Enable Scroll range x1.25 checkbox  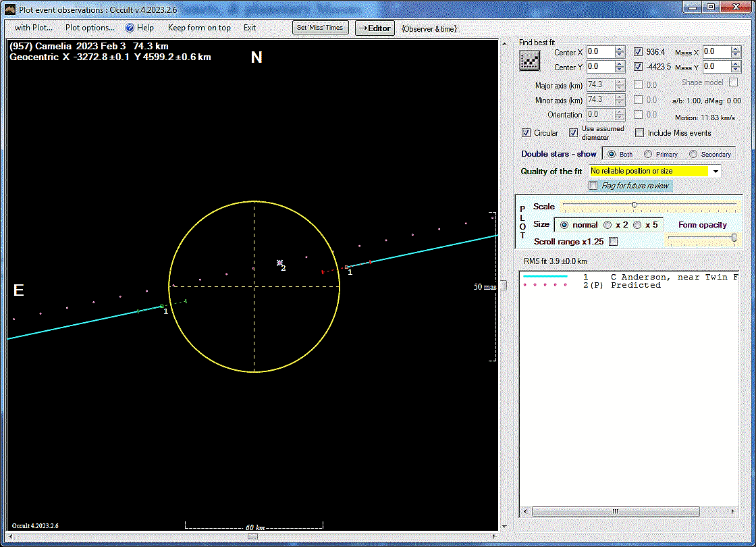(x=614, y=241)
